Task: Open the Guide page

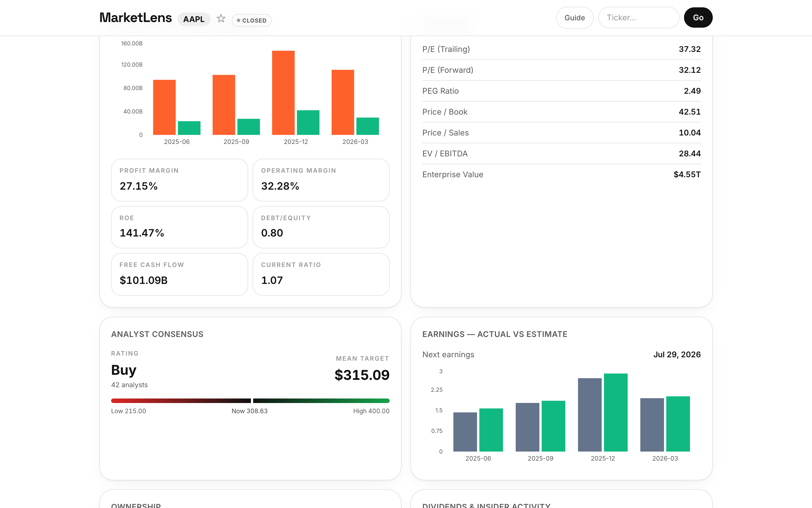Action: point(574,18)
